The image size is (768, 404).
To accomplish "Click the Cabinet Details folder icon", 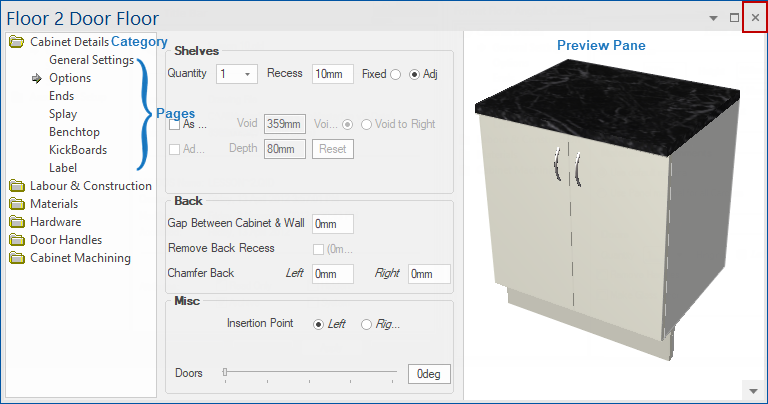I will (x=16, y=42).
